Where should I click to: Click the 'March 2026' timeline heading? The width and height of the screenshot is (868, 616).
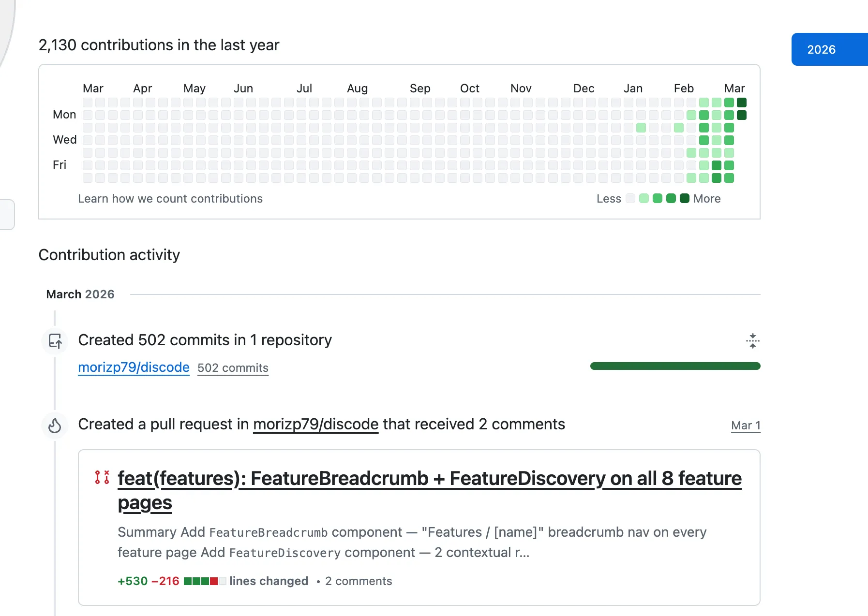coord(80,294)
